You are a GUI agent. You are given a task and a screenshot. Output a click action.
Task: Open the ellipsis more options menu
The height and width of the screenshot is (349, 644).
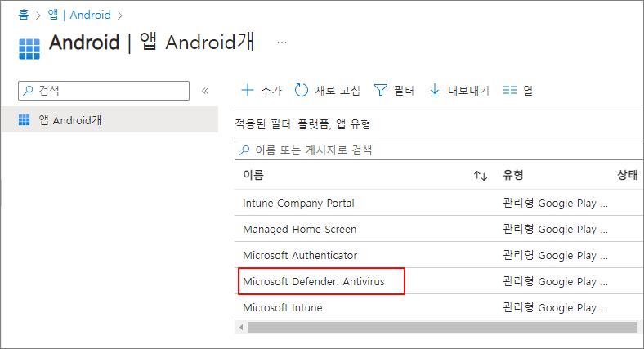click(282, 43)
